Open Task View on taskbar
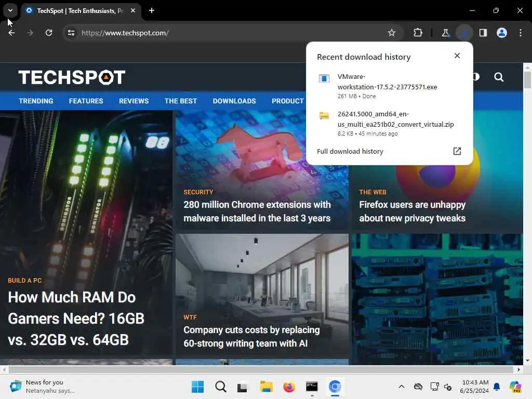Viewport: 532px width, 399px height. click(243, 387)
